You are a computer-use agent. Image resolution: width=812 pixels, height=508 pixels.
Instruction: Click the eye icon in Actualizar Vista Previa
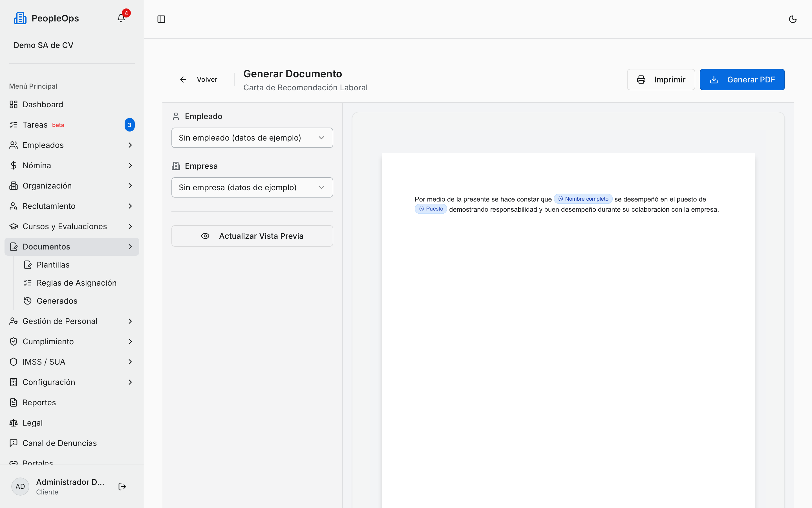coord(205,236)
